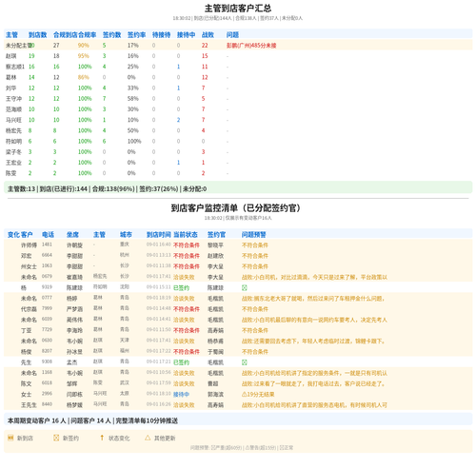476x469 pixels.
Task: Click the 合规到店 column header
Action: [66, 35]
